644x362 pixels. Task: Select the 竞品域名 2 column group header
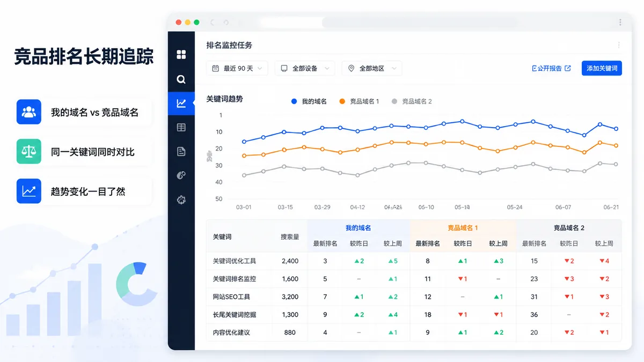click(x=569, y=228)
